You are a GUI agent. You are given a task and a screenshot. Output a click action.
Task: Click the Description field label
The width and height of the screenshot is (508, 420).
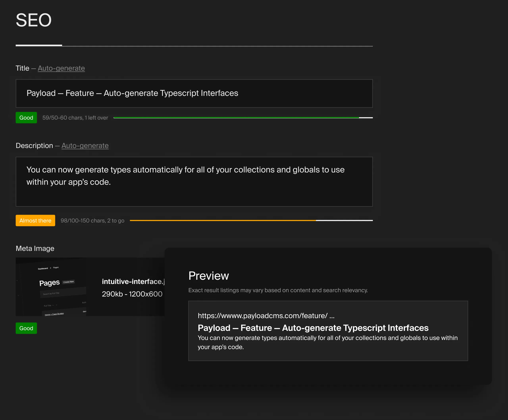34,146
